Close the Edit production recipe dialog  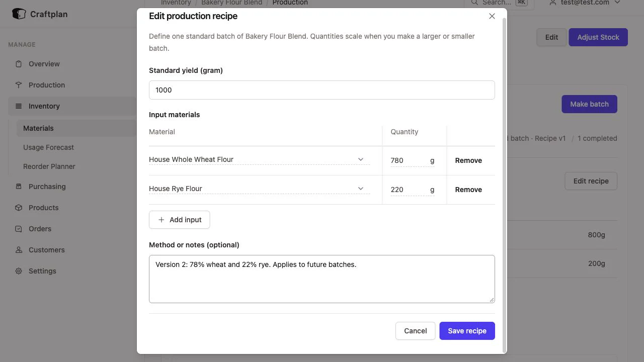[x=492, y=16]
